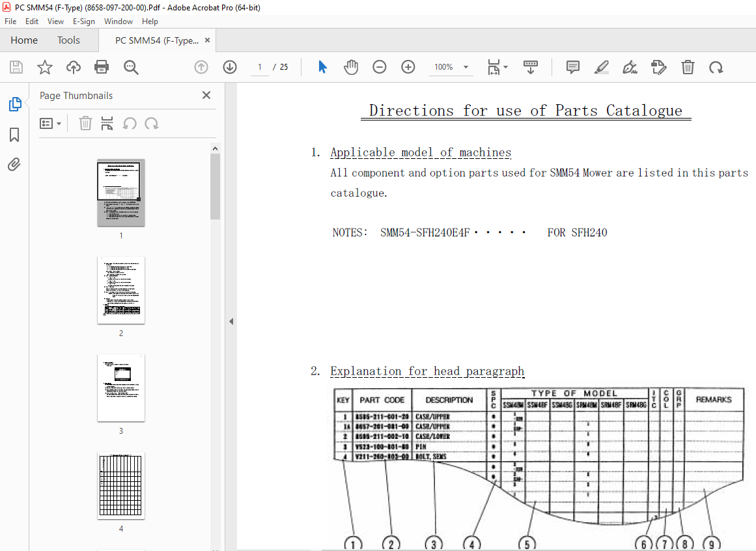Expand the fit page dropdown arrow

pyautogui.click(x=506, y=67)
